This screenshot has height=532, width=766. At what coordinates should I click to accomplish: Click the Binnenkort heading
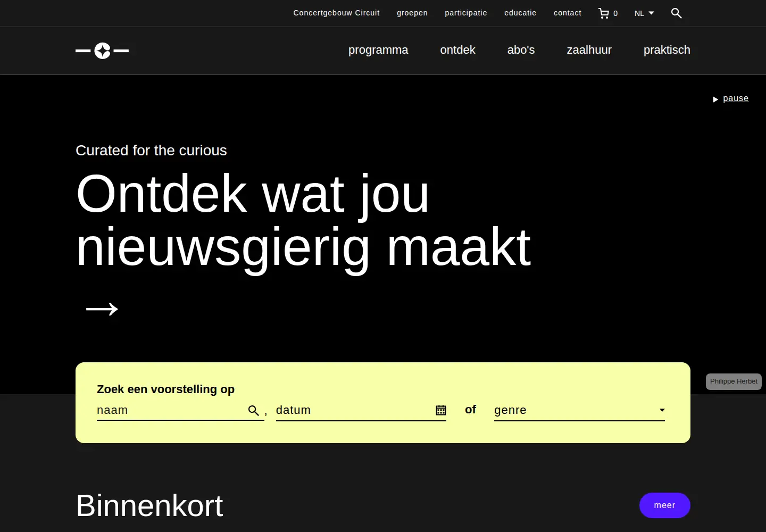149,505
